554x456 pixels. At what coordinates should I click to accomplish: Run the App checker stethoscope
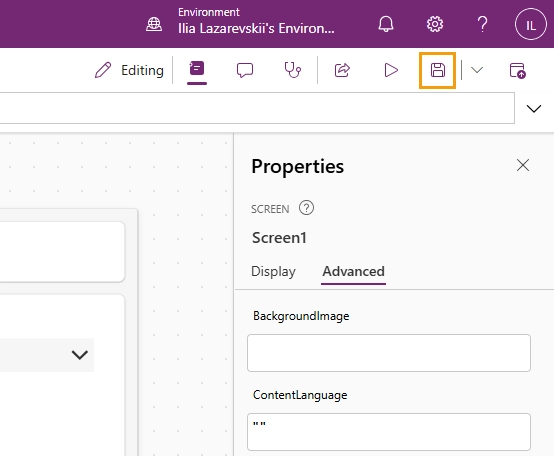point(293,70)
